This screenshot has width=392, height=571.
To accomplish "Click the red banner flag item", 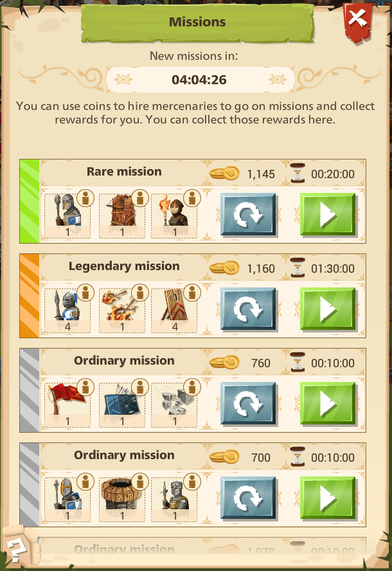I will (67, 404).
